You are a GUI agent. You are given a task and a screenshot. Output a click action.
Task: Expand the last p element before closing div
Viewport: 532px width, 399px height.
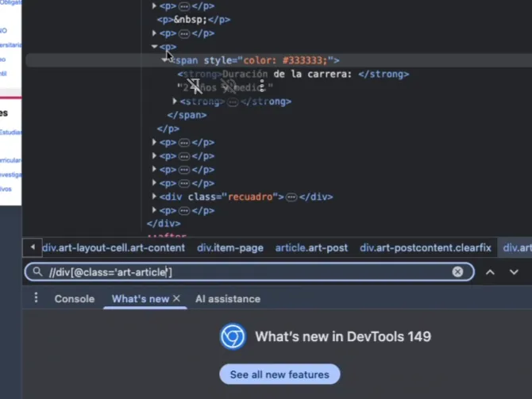(x=154, y=210)
